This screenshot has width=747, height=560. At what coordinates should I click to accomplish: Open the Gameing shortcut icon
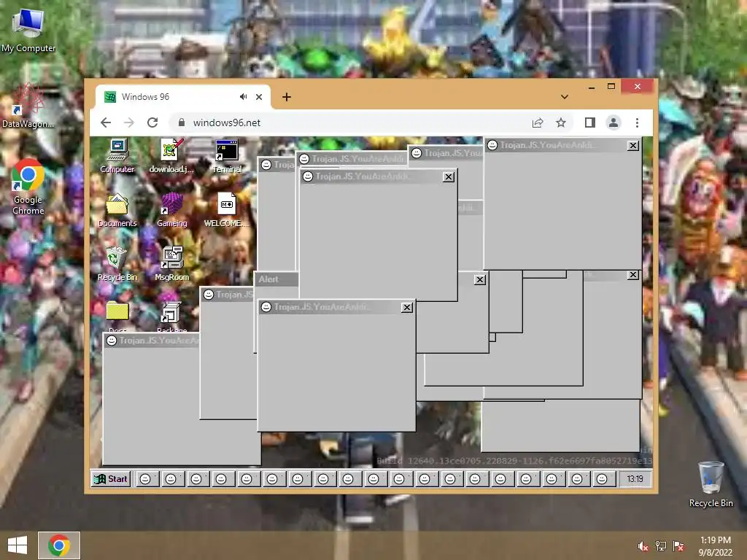(172, 210)
